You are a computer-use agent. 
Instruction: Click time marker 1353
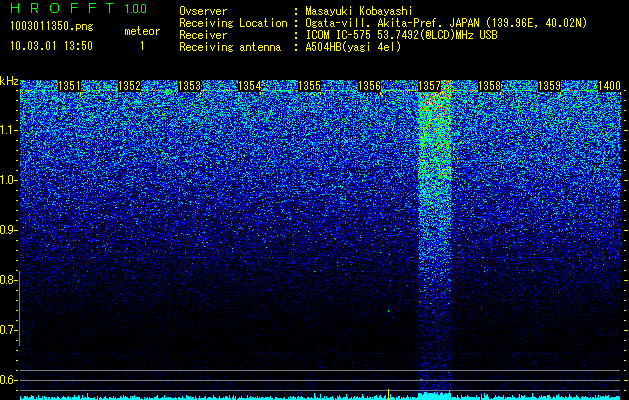[189, 86]
